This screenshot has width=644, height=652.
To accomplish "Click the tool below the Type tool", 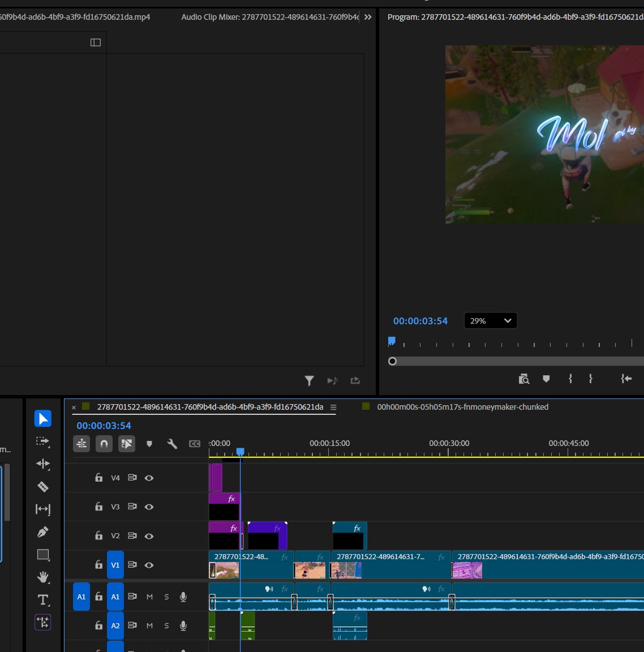I will pyautogui.click(x=43, y=623).
